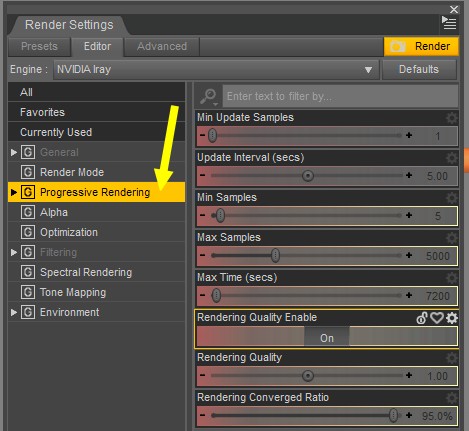Expand the General group arrow

(x=14, y=152)
